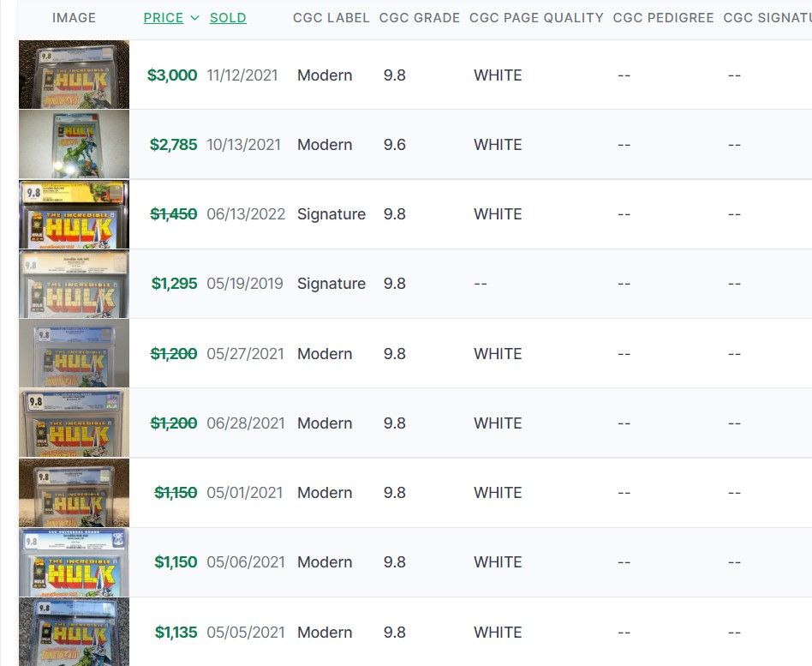This screenshot has height=666, width=812.
Task: Open the thumbnail in the 05/27/2021 row
Action: 74,353
